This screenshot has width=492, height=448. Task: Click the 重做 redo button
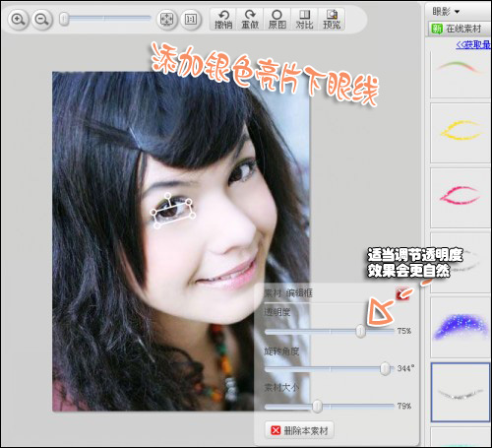[250, 20]
